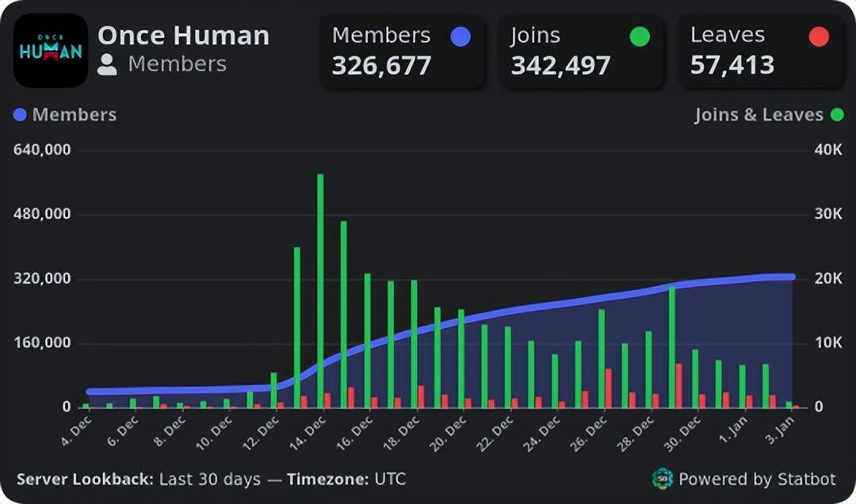Screen dimensions: 856x504
Task: Click the Once Human server title
Action: click(183, 36)
